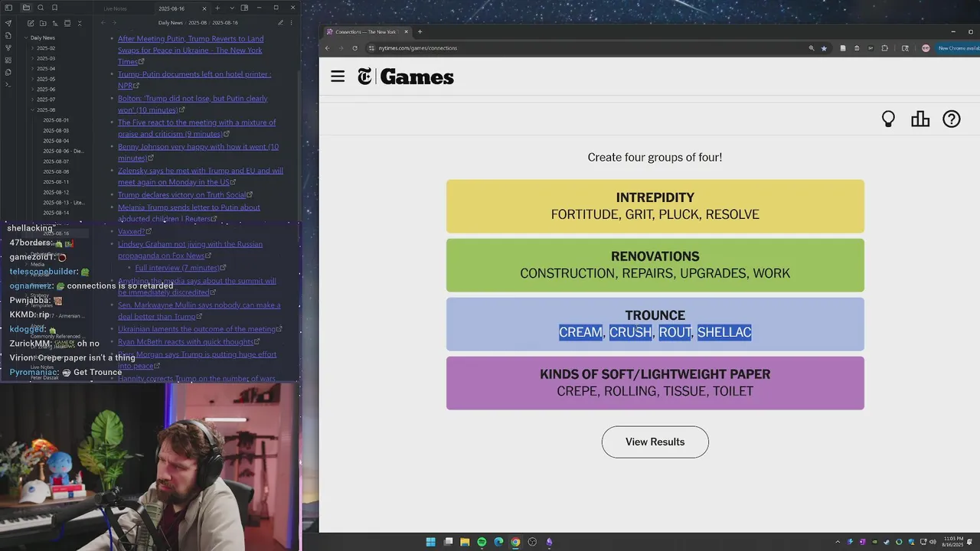The height and width of the screenshot is (551, 980).
Task: Click the Chrome address bar URL
Action: (x=418, y=48)
